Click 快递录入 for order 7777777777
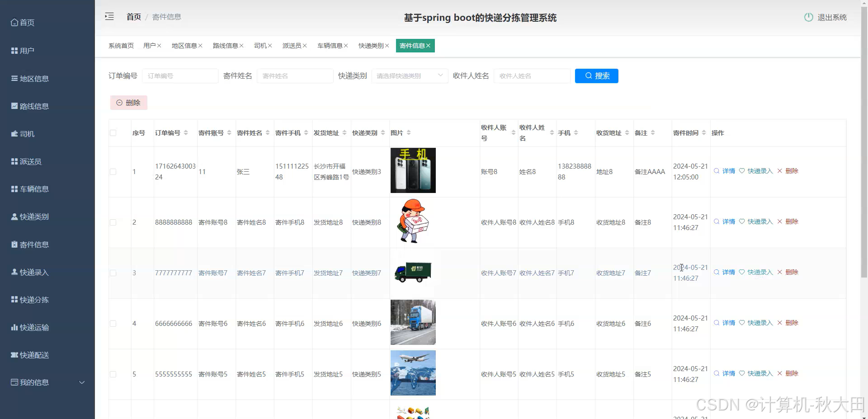 coord(756,272)
